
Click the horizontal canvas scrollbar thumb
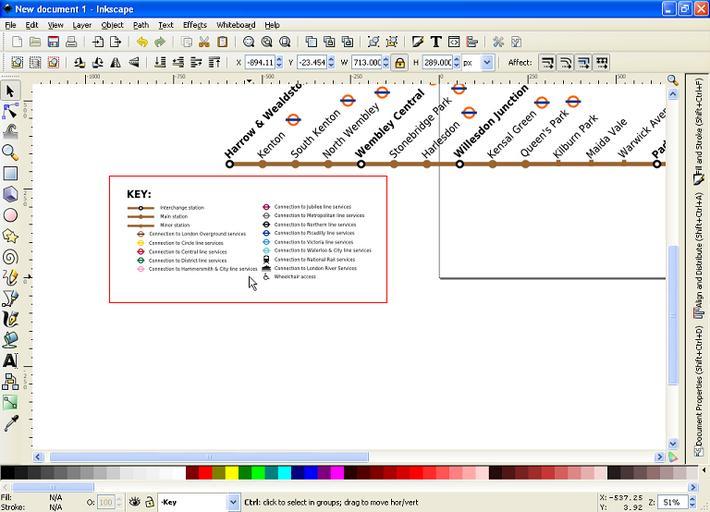coord(209,457)
